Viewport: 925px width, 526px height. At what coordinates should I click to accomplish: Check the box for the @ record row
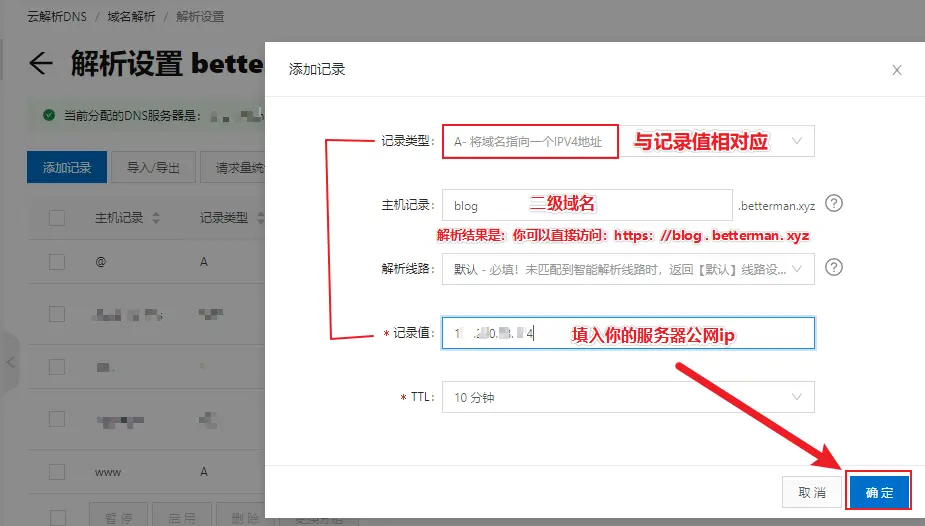point(57,262)
